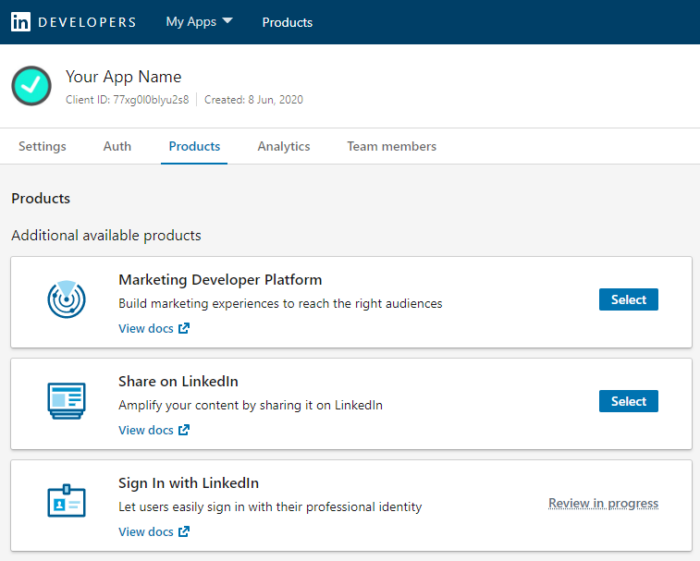700x561 pixels.
Task: Click external link icon under Share on LinkedIn
Action: pyautogui.click(x=184, y=430)
